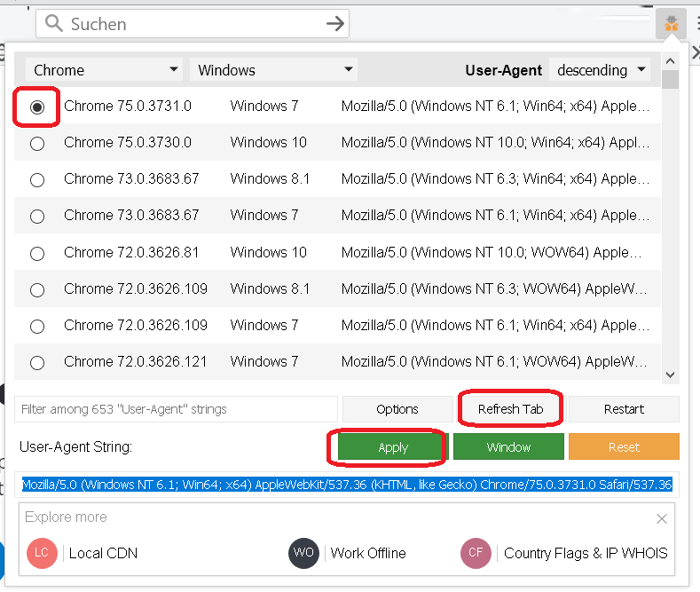Click the orange Reset button
The height and width of the screenshot is (592, 700).
coord(624,447)
